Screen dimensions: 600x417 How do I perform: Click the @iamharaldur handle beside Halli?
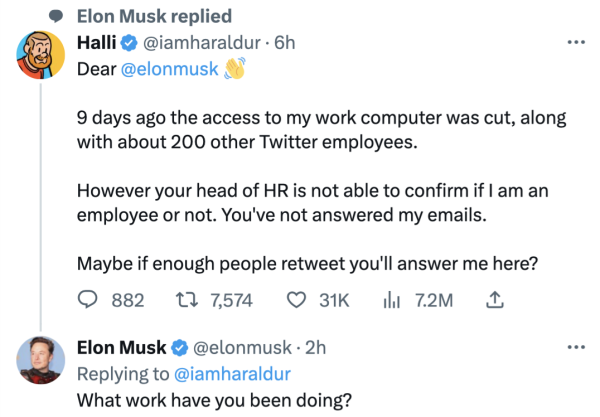tap(201, 44)
